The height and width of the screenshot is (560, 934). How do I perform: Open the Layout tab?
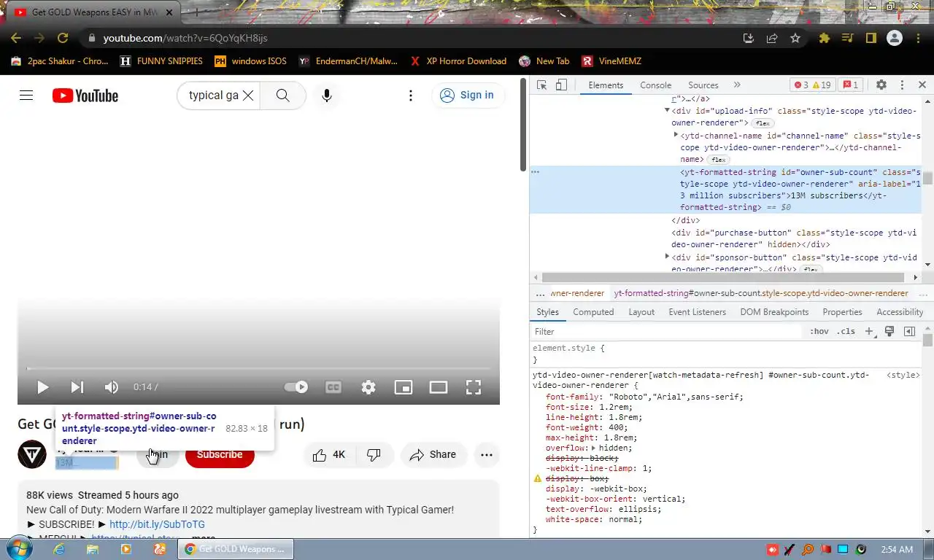[641, 312]
